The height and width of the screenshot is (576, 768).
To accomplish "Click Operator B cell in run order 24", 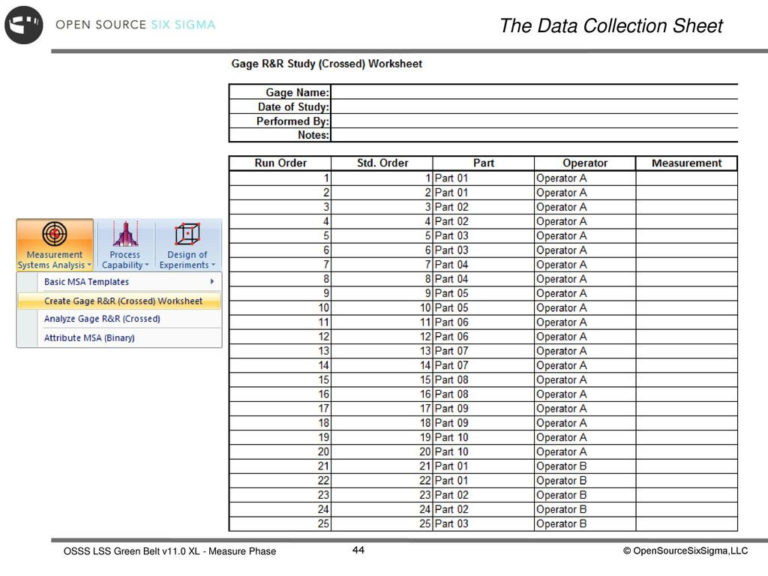I will click(x=585, y=510).
